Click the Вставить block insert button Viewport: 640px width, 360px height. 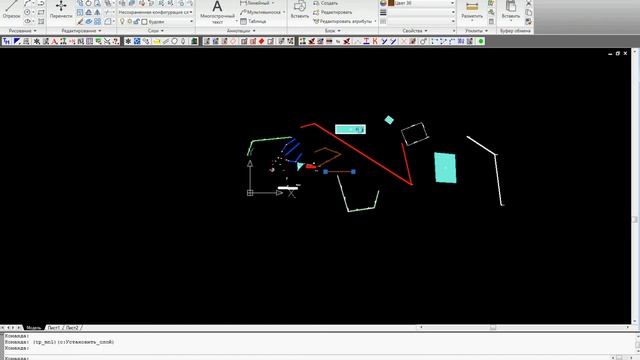[x=300, y=10]
